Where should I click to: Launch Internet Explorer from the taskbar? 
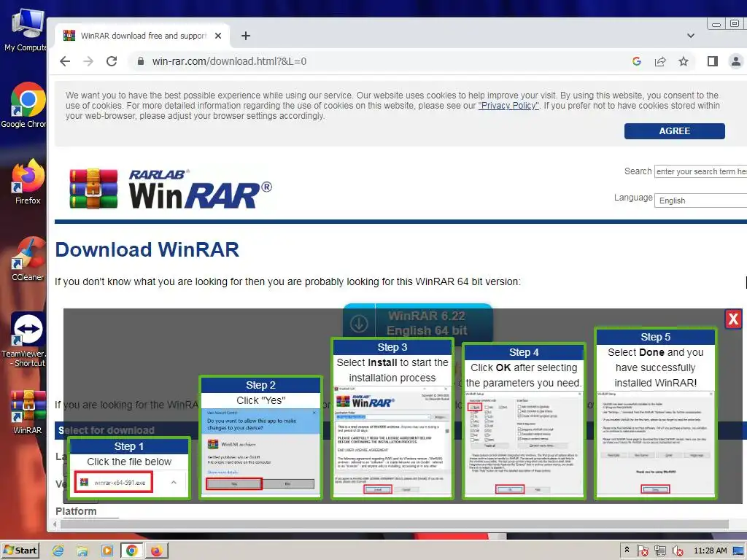pyautogui.click(x=58, y=551)
